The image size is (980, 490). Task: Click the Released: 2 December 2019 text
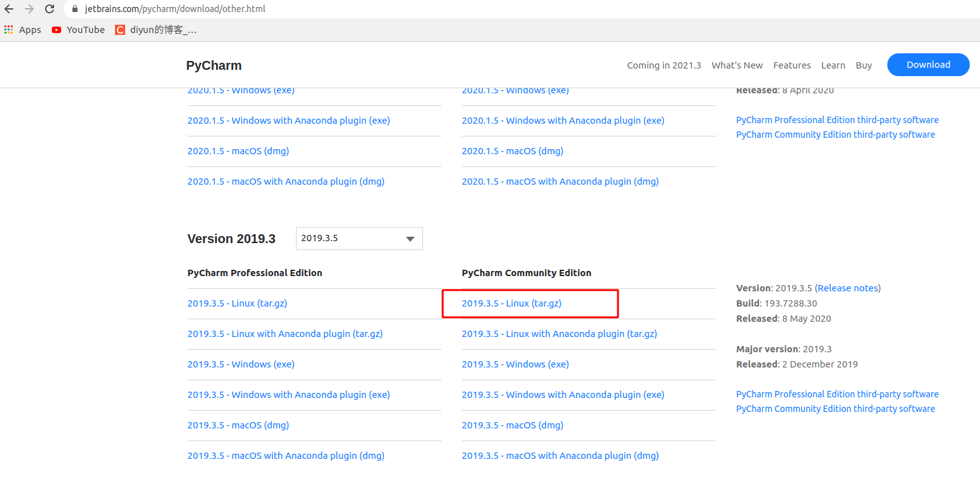(797, 364)
